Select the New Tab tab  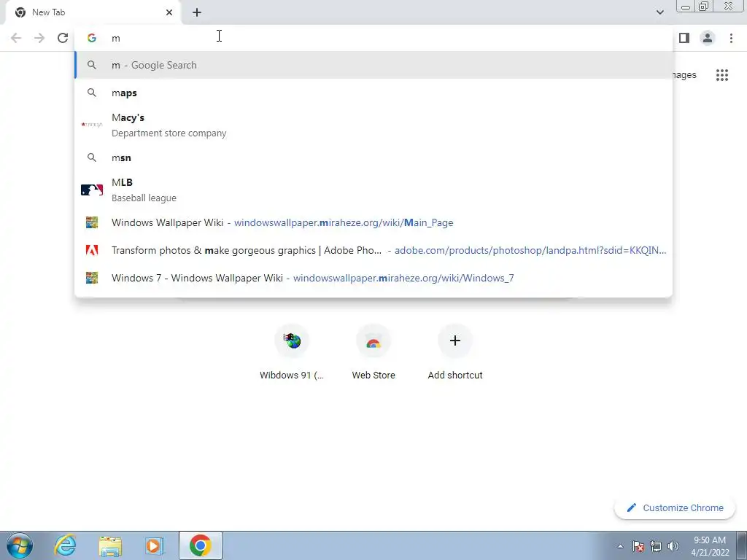point(93,12)
